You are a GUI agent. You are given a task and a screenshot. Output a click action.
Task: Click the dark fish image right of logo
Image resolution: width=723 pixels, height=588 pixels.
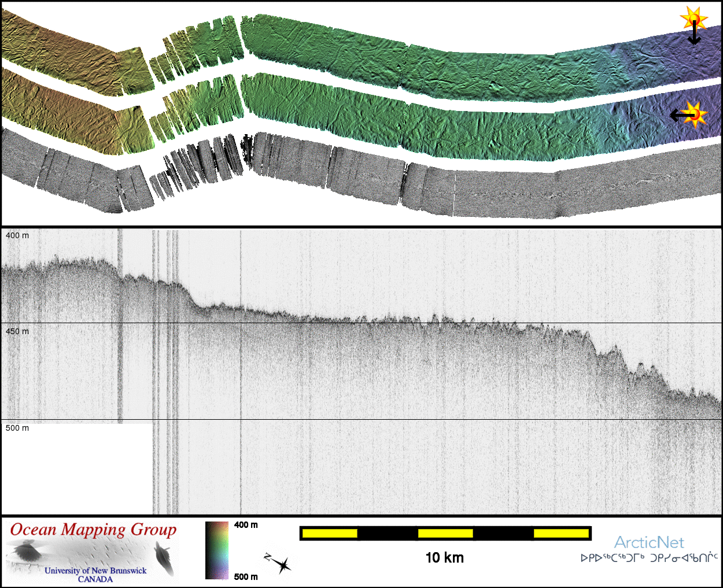click(164, 559)
